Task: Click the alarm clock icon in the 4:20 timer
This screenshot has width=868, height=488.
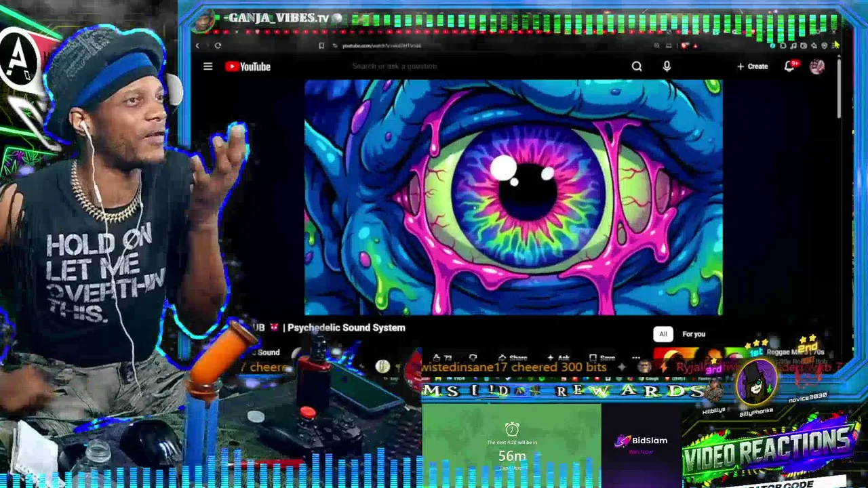Action: (x=512, y=429)
